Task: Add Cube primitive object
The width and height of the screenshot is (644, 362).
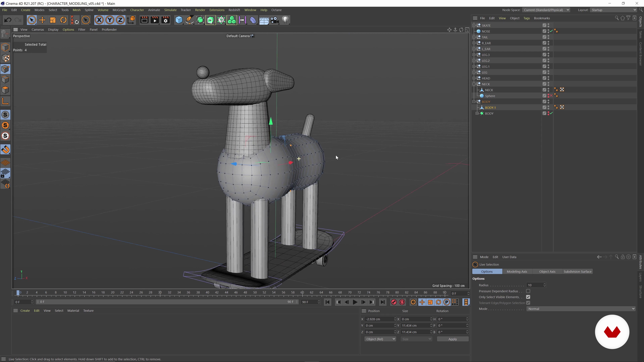Action: coord(179,20)
